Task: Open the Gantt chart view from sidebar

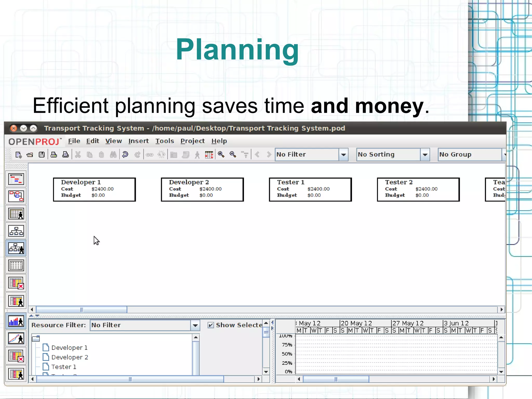Action: (16, 179)
